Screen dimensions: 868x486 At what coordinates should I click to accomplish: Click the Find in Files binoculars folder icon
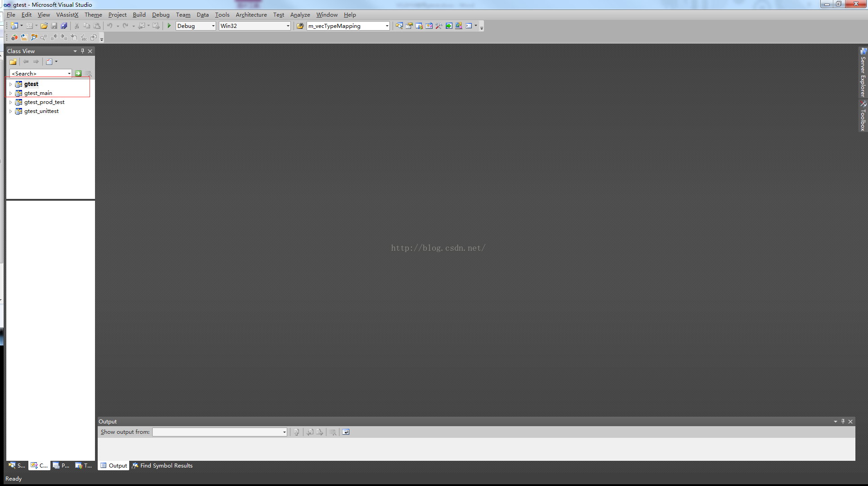pyautogui.click(x=300, y=26)
